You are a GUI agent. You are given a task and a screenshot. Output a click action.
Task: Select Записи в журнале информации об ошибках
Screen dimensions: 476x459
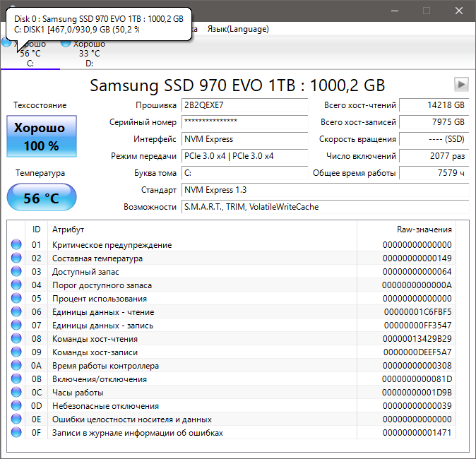coord(232,433)
